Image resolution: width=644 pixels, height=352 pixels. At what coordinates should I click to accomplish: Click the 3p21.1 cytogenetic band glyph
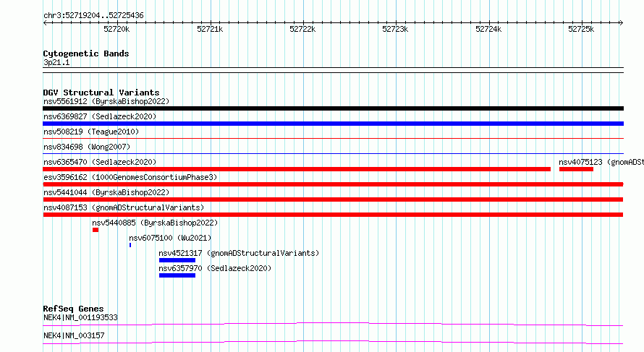tap(333, 70)
